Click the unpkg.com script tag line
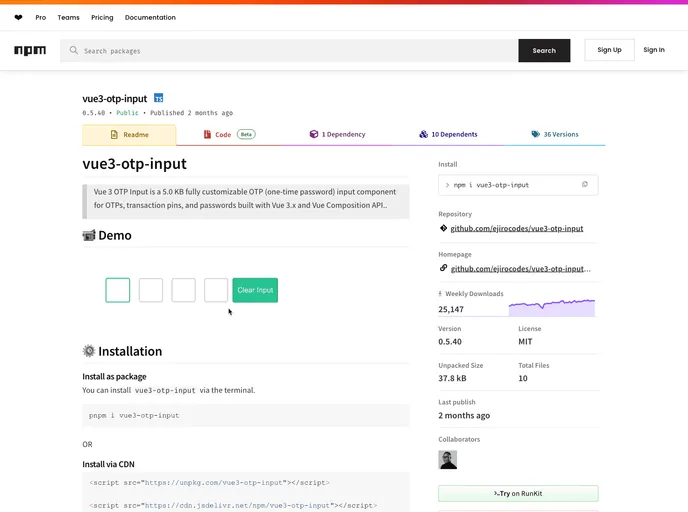The width and height of the screenshot is (688, 512). [209, 483]
